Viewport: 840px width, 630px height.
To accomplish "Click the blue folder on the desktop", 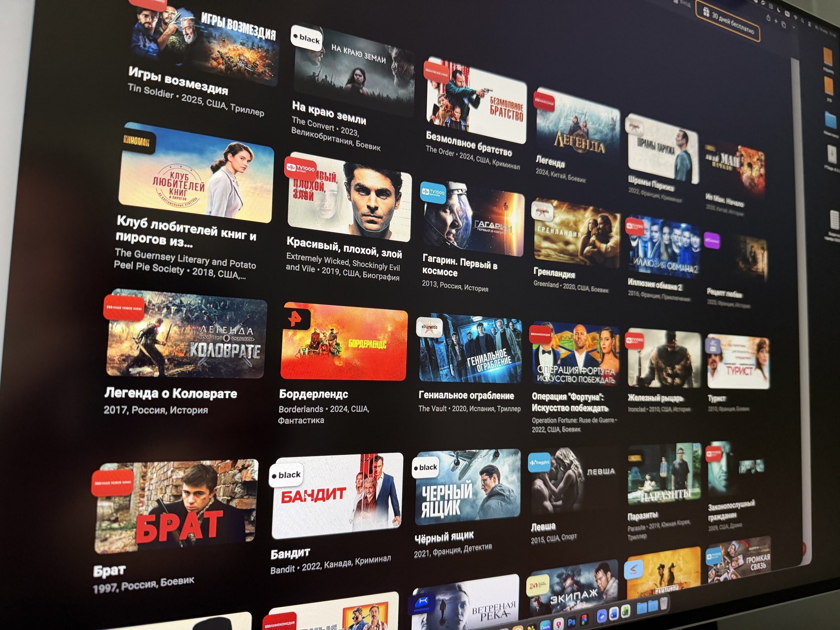I will (x=830, y=120).
